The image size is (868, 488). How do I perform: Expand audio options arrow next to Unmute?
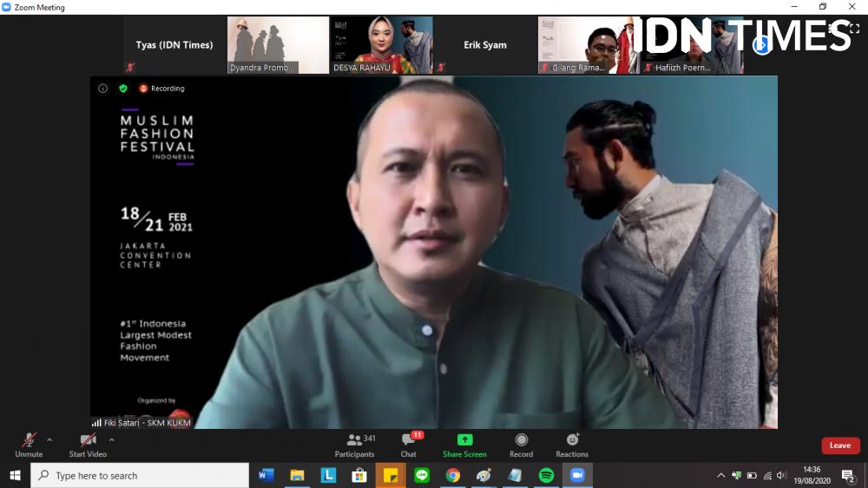(49, 440)
